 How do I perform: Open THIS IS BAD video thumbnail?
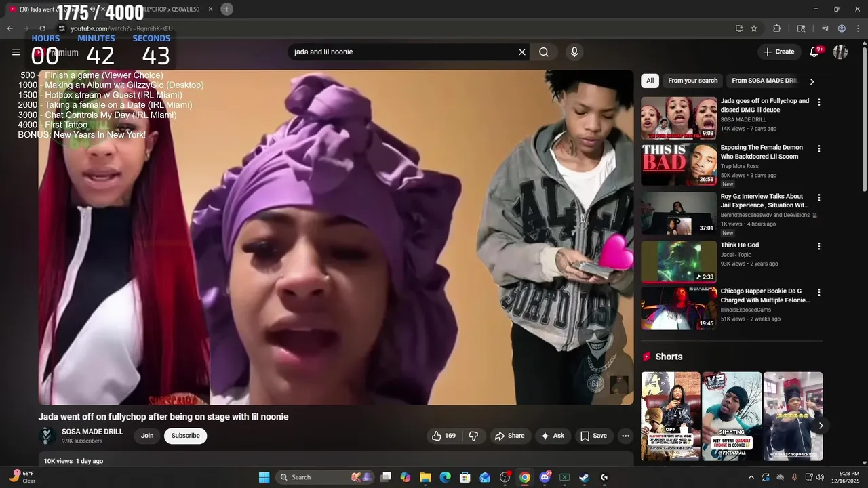point(679,164)
